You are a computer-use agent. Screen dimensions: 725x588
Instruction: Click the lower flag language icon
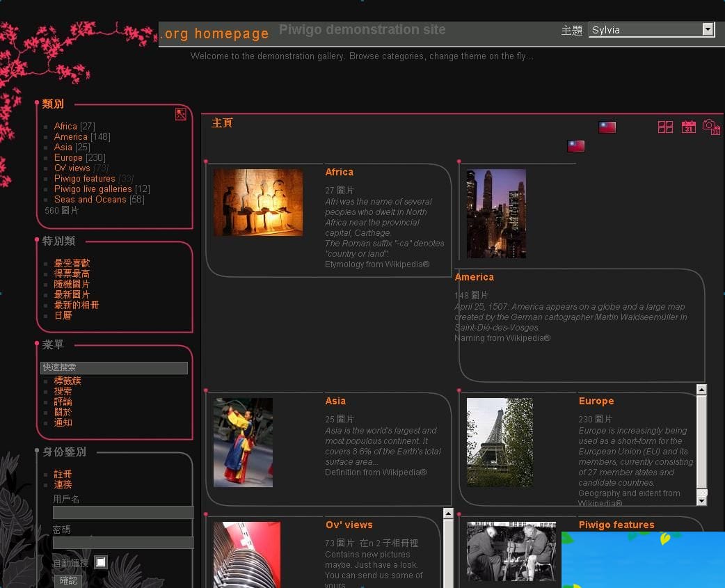click(575, 146)
